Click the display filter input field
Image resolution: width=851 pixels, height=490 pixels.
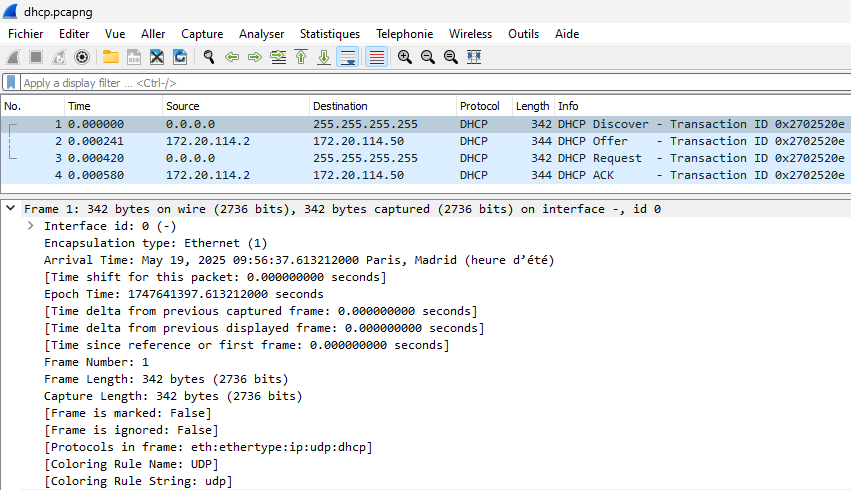pyautogui.click(x=435, y=83)
